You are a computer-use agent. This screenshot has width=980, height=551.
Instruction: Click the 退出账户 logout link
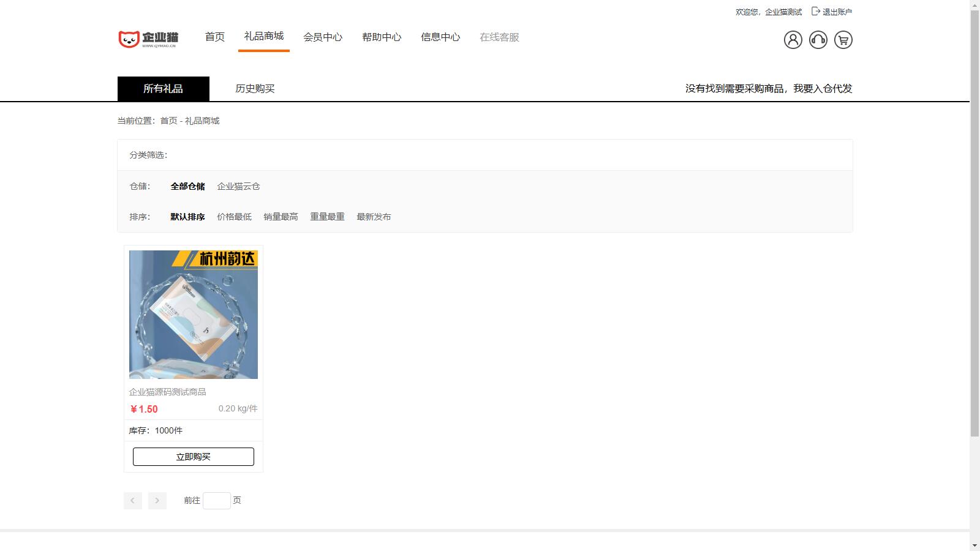point(832,12)
